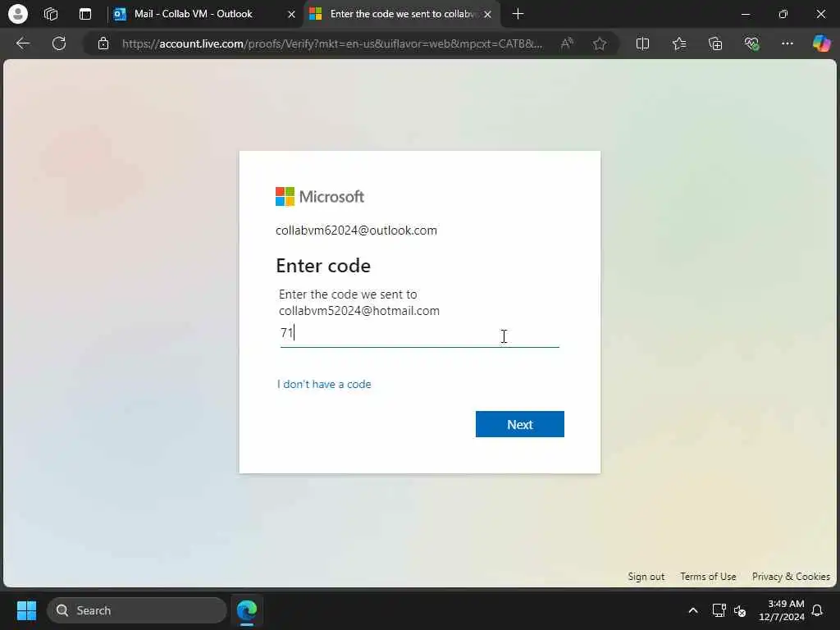Open network status tray icon
The width and height of the screenshot is (840, 630).
pyautogui.click(x=719, y=610)
